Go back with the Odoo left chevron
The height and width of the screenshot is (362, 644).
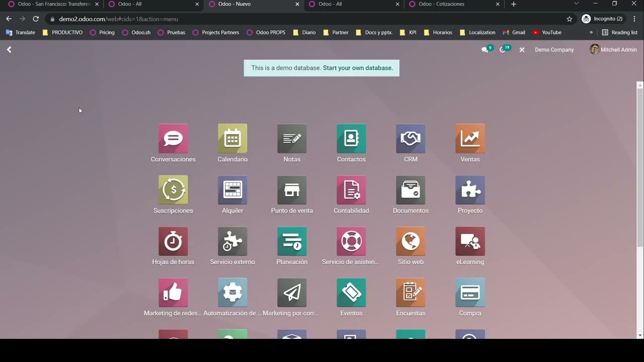point(9,50)
